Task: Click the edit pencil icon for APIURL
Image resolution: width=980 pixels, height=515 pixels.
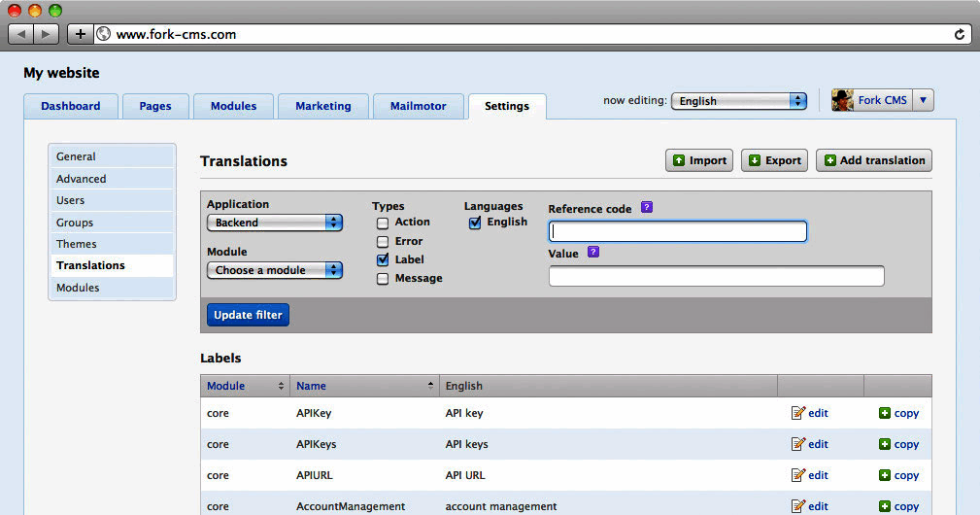Action: coord(798,475)
